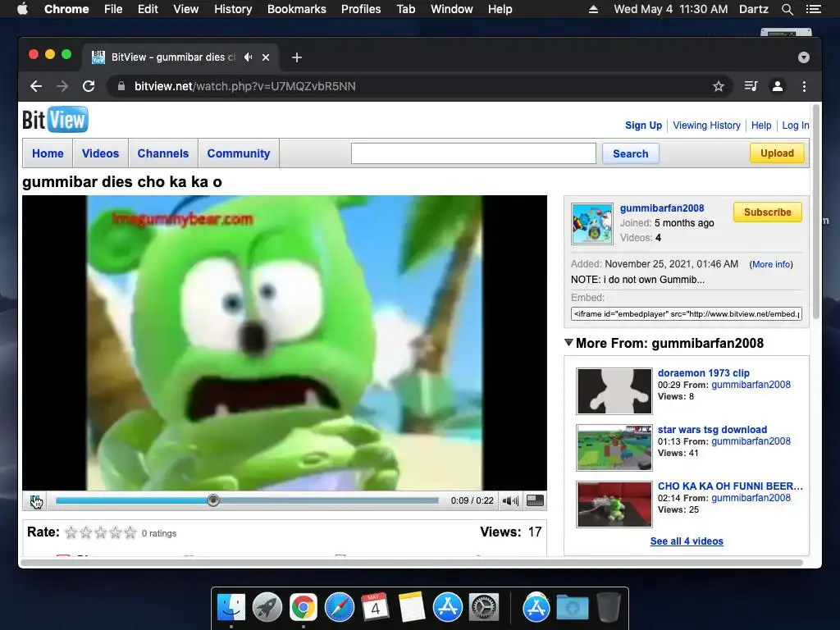Click the embed code text field
The image size is (840, 630).
click(687, 314)
